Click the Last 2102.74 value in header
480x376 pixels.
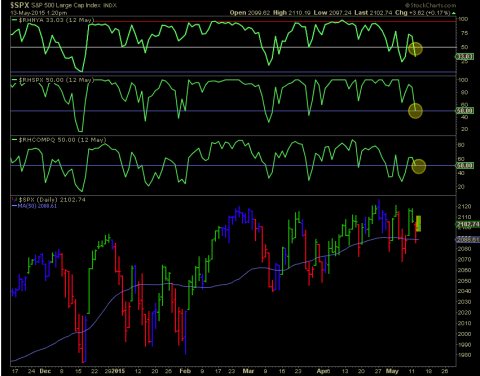coord(373,13)
